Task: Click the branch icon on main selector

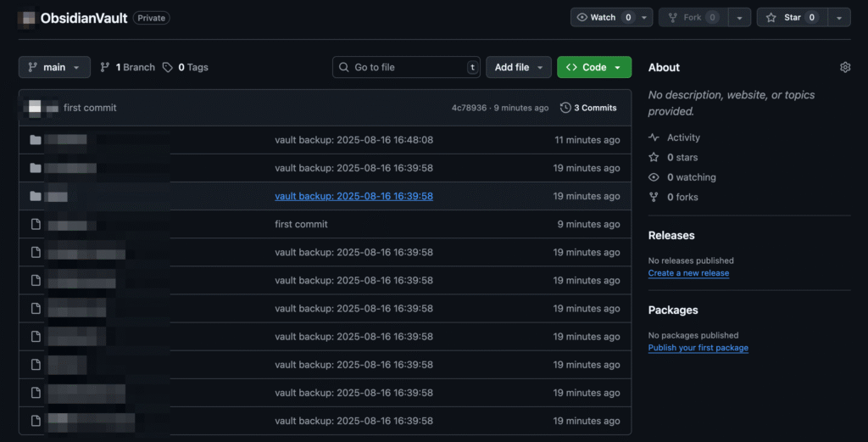Action: (33, 67)
